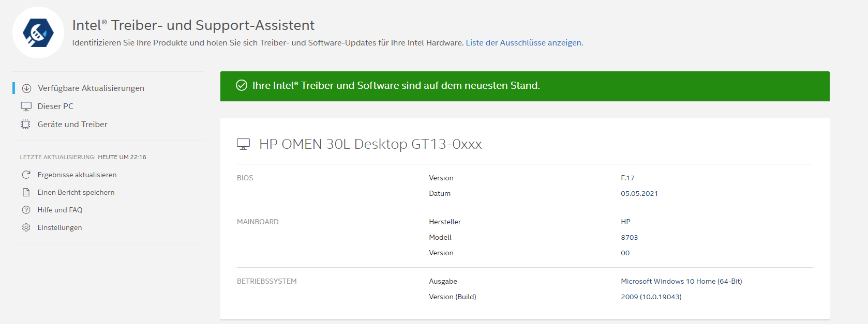Click mainboard version value 00
This screenshot has width=868, height=324.
click(x=625, y=253)
